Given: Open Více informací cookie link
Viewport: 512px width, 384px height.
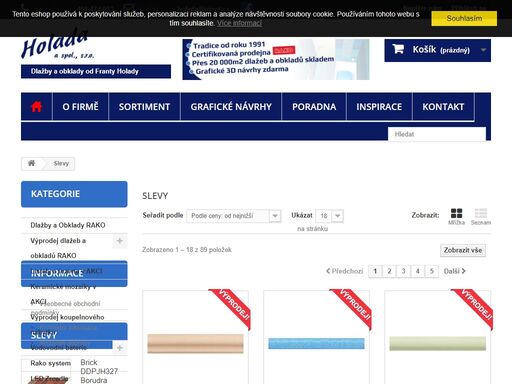Looking at the screenshot, I should click(239, 23).
